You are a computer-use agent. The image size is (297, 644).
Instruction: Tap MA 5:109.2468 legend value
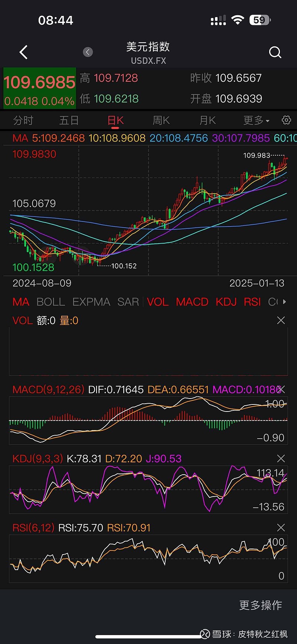pos(58,138)
